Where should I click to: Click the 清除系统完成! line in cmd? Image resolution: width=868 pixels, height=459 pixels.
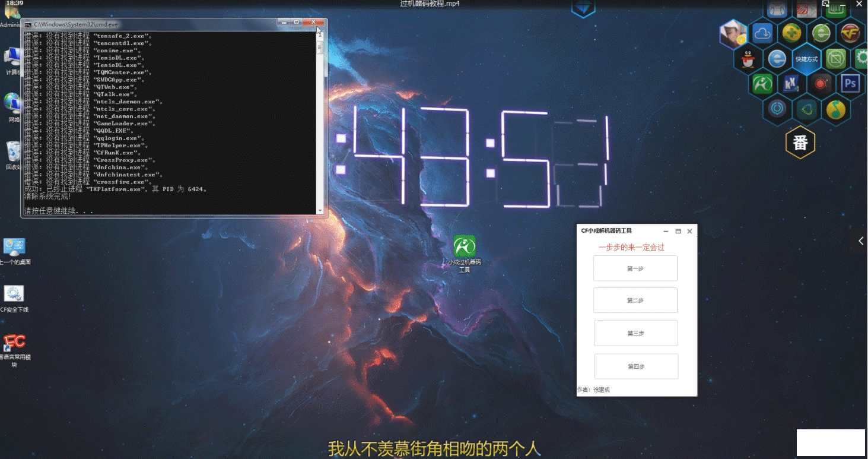(x=48, y=196)
